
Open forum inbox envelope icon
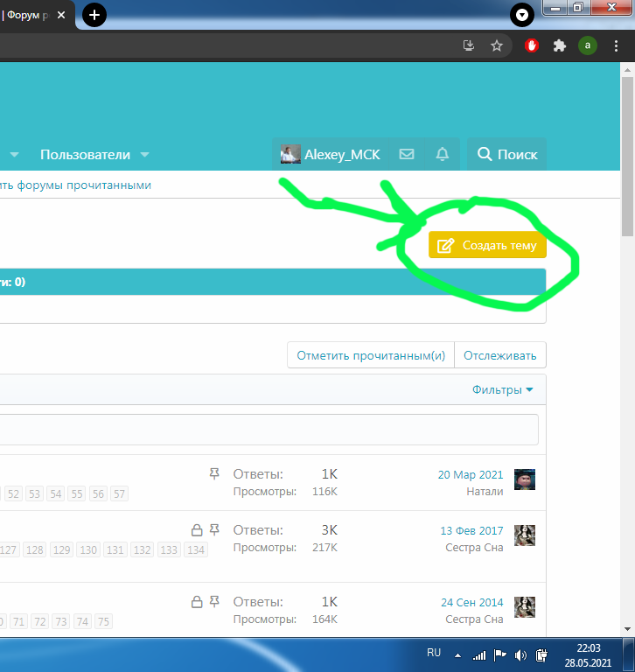click(407, 154)
